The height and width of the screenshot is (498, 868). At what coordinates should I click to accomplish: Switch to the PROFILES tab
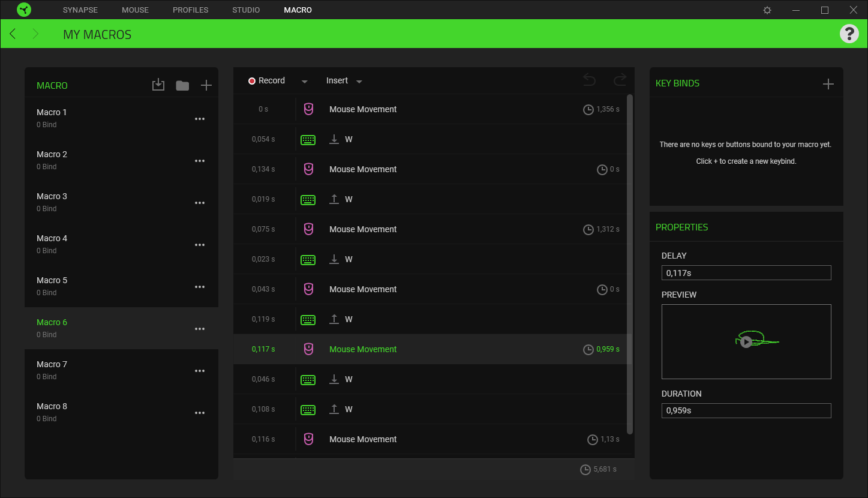pyautogui.click(x=191, y=10)
